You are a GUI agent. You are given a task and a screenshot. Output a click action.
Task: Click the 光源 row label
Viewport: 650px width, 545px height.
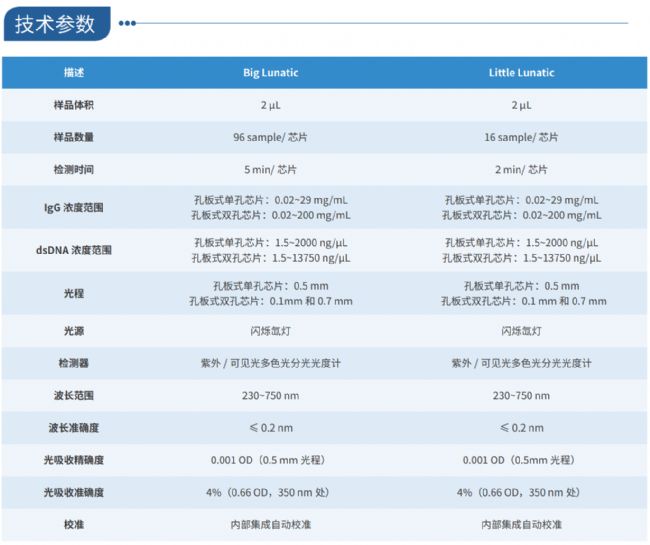[74, 331]
